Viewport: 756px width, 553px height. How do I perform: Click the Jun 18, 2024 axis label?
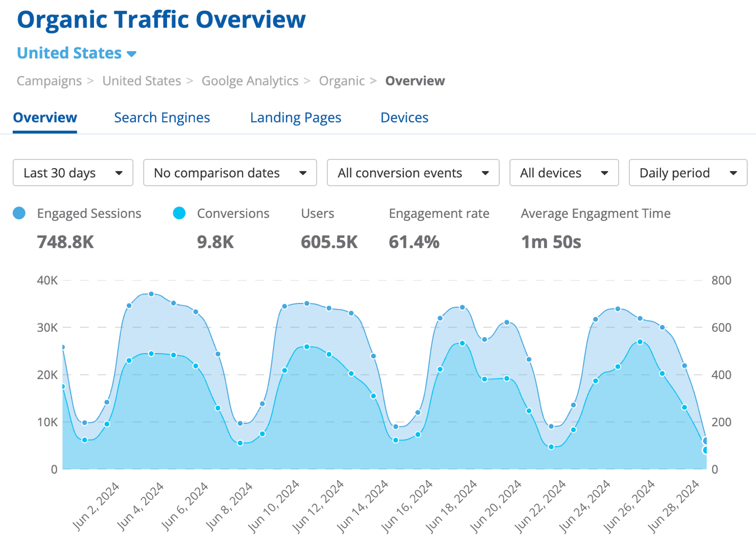pyautogui.click(x=452, y=506)
